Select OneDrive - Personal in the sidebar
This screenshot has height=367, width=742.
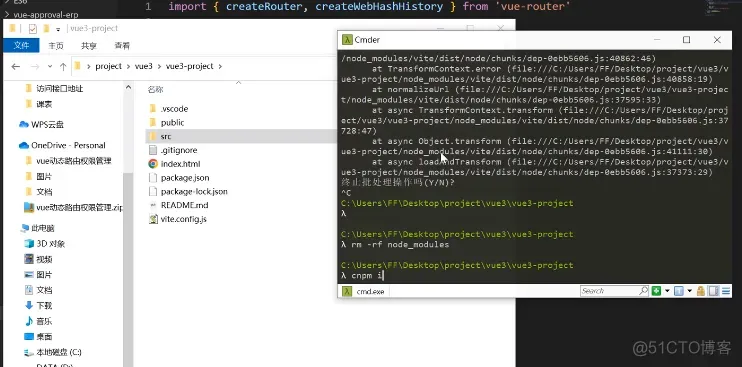click(x=68, y=145)
